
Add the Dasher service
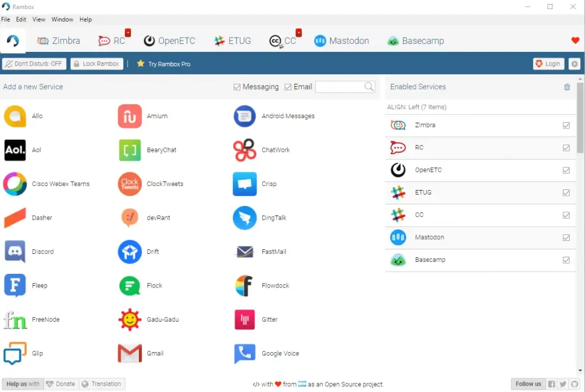15,218
